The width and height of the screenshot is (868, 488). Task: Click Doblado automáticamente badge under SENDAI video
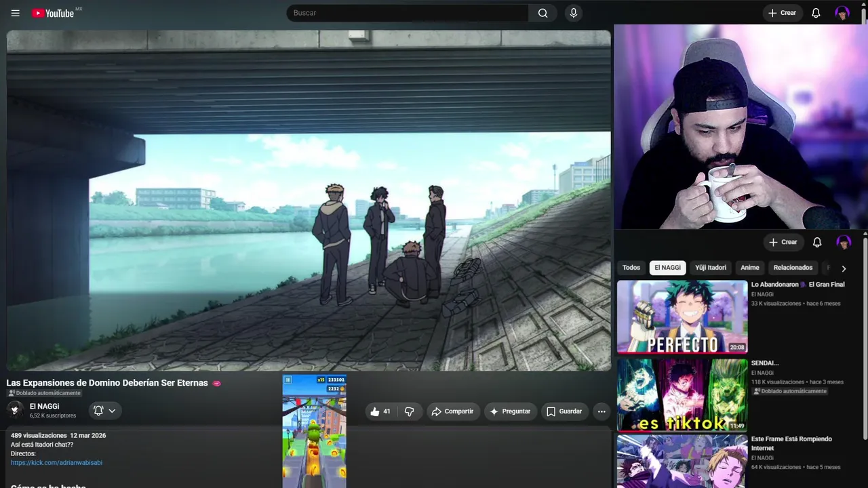tap(789, 391)
